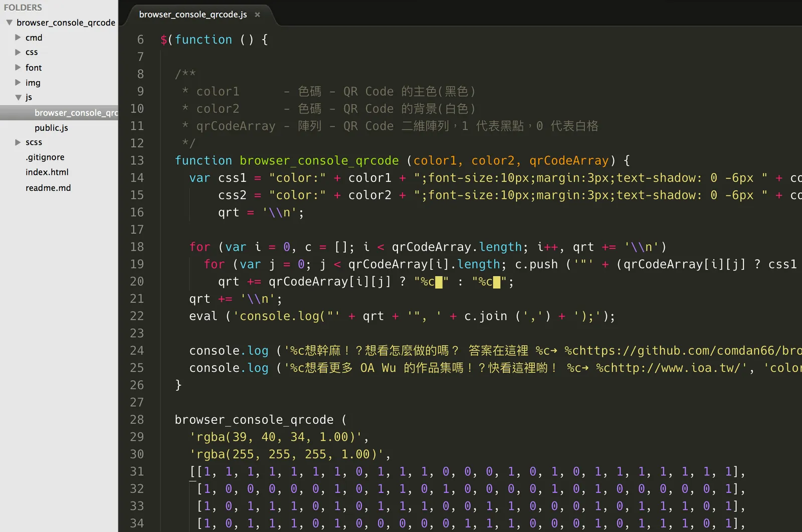Expand the img folder arrow
The image size is (802, 532).
click(18, 82)
